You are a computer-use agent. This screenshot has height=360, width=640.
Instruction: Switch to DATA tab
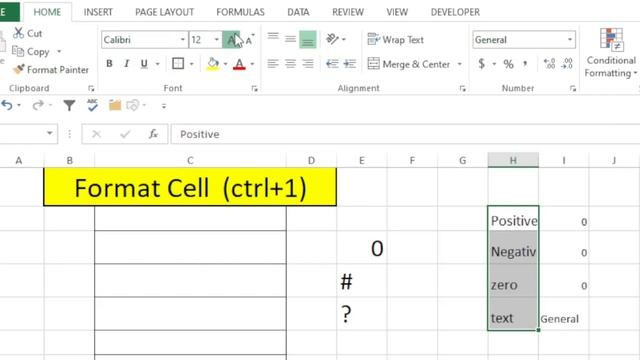[x=298, y=12]
